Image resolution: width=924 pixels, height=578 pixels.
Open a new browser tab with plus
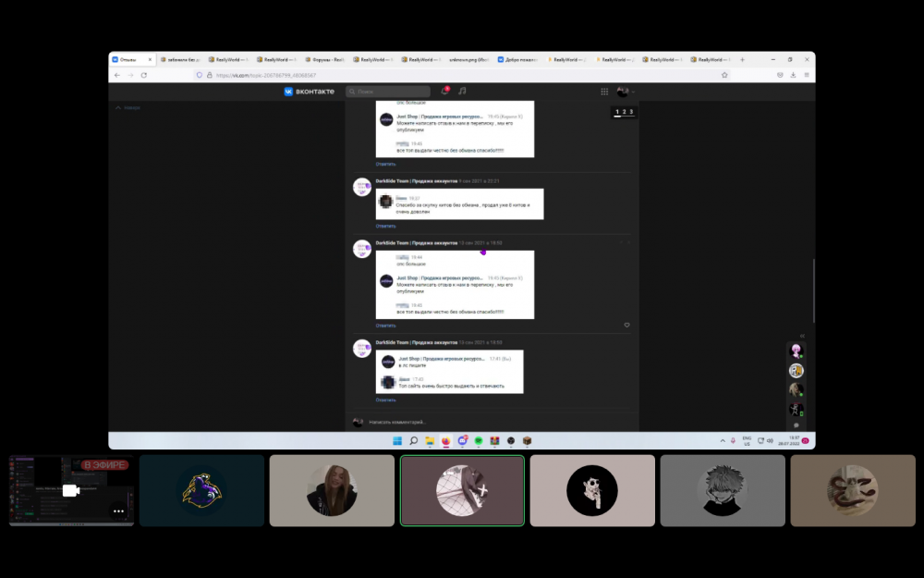coord(742,59)
